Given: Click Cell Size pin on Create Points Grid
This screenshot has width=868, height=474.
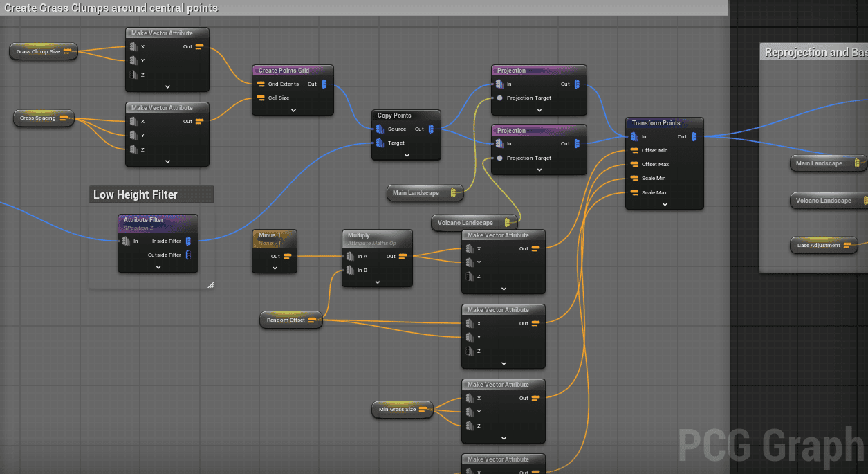Looking at the screenshot, I should [x=261, y=98].
